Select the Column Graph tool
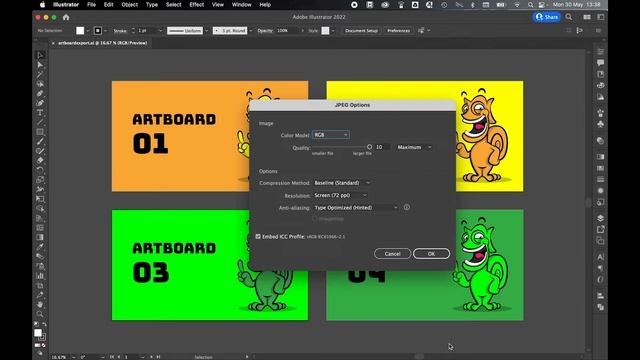Image resolution: width=640 pixels, height=360 pixels. pyautogui.click(x=40, y=276)
